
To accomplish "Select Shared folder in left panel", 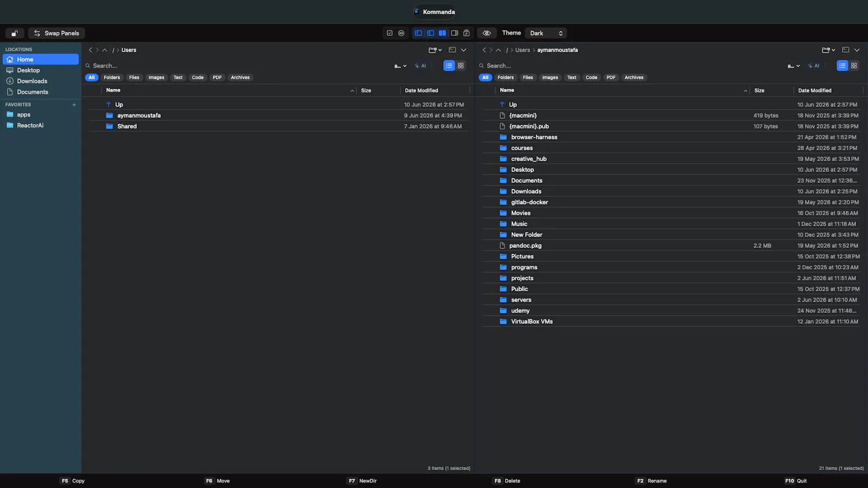I will pyautogui.click(x=278, y=126).
